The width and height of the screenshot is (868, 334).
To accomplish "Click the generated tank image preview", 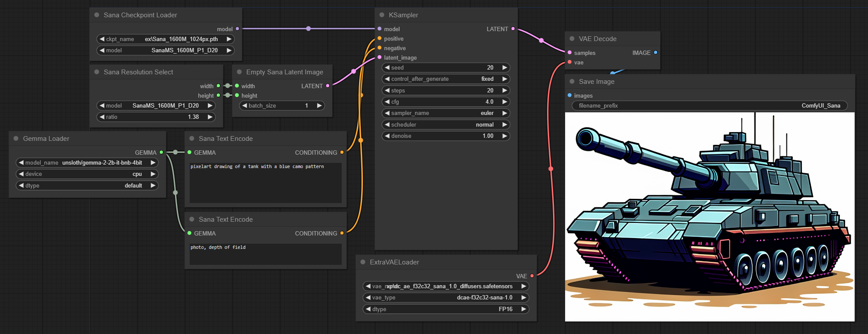I will (710, 217).
